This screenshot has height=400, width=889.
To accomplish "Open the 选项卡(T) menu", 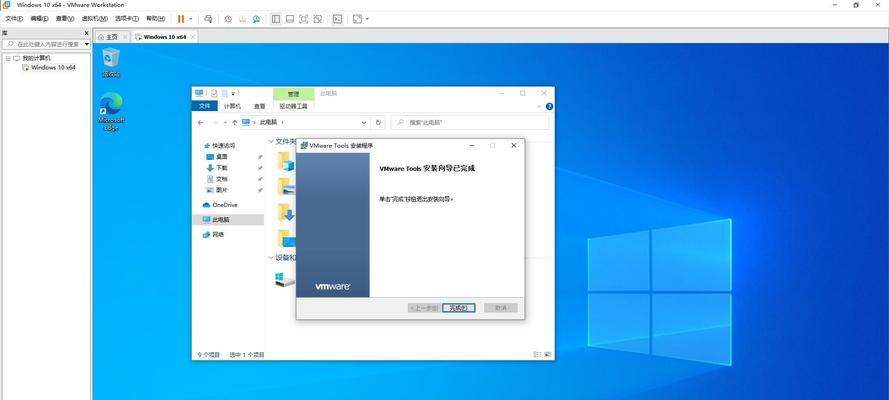I will 126,19.
